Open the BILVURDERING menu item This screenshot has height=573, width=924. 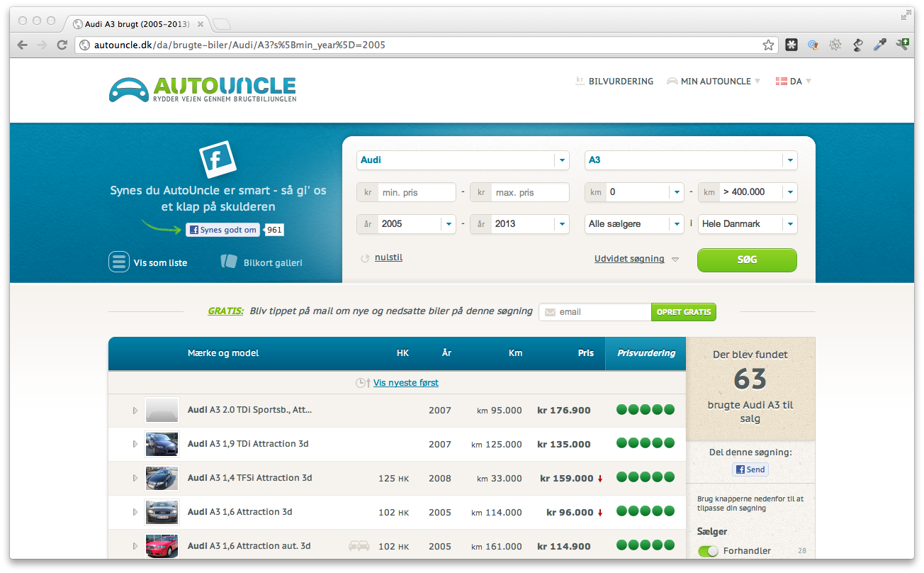621,82
